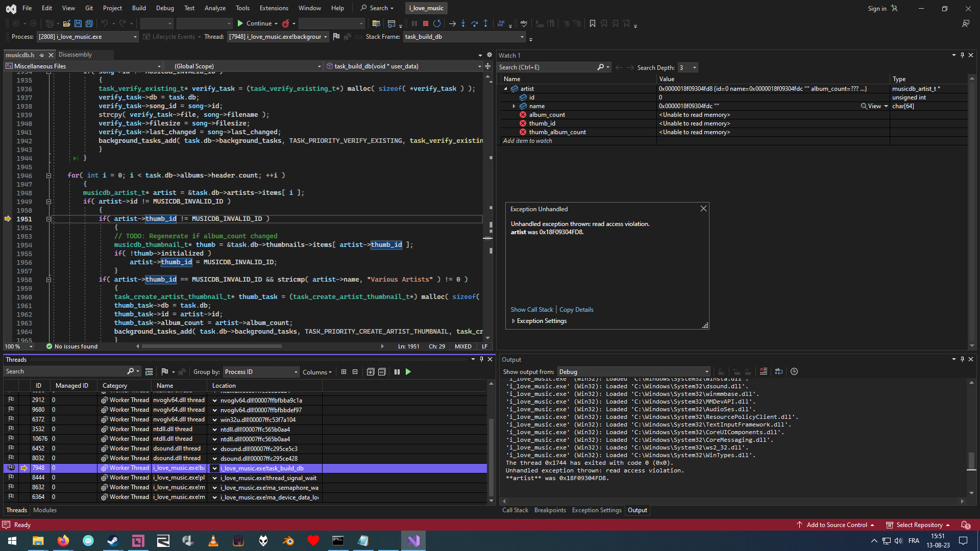The width and height of the screenshot is (980, 551).
Task: Toggle auto-hide pin on the Output panel
Action: 962,359
